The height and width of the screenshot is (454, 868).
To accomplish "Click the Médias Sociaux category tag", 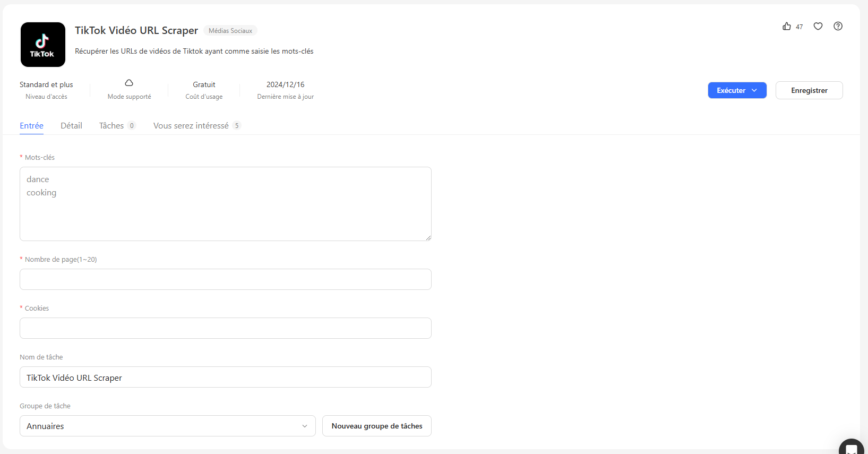I will pyautogui.click(x=230, y=31).
